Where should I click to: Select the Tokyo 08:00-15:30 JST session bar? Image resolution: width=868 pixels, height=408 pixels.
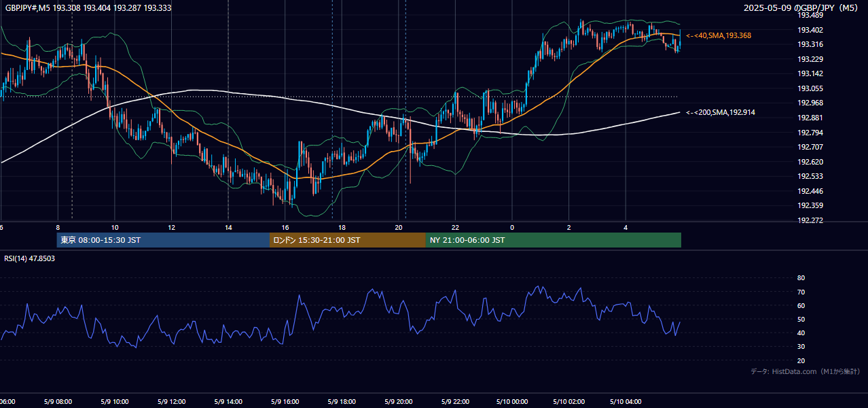(x=163, y=240)
